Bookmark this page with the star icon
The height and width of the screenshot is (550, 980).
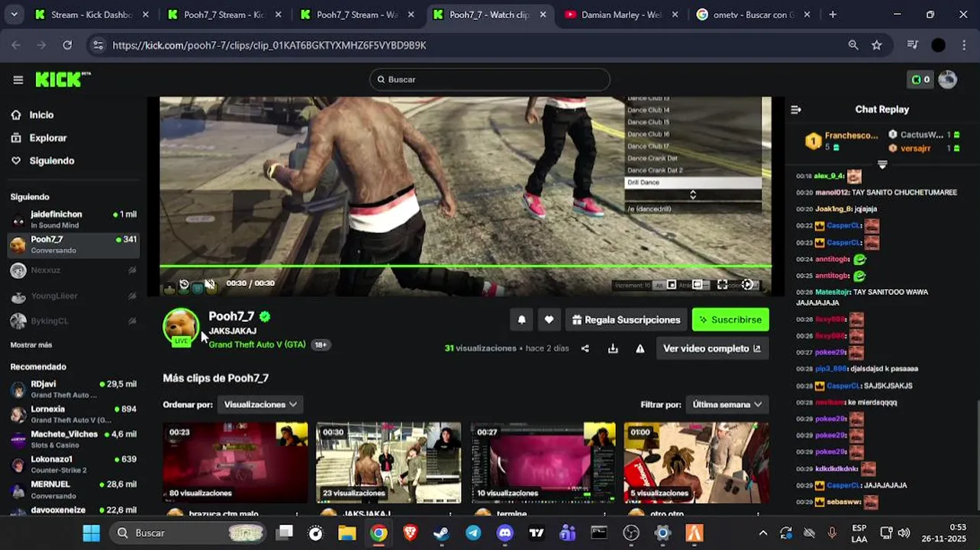(876, 45)
